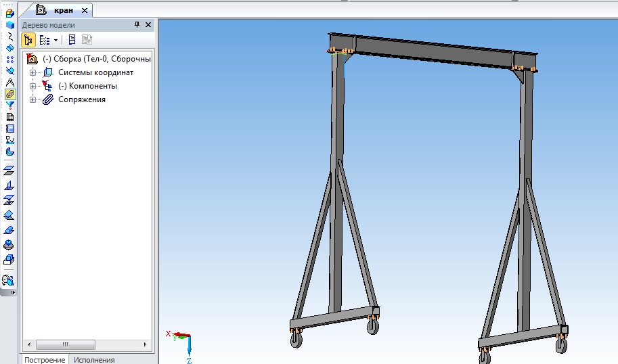Select Системы координат tree item

95,72
